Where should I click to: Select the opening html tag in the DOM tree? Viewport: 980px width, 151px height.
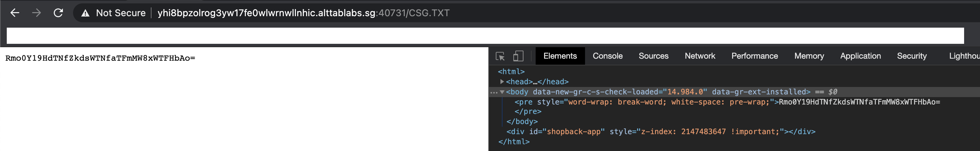[511, 71]
